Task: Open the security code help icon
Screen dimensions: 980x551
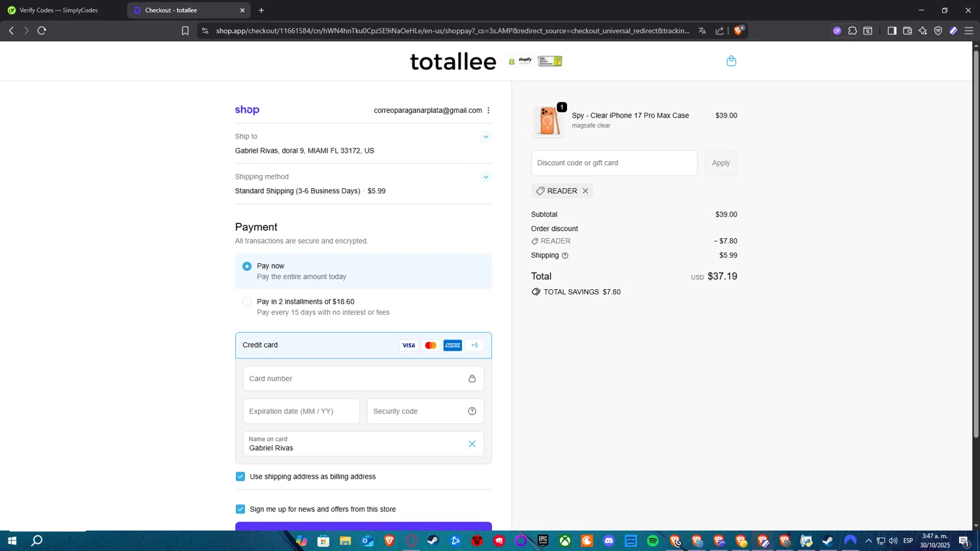Action: (x=472, y=411)
